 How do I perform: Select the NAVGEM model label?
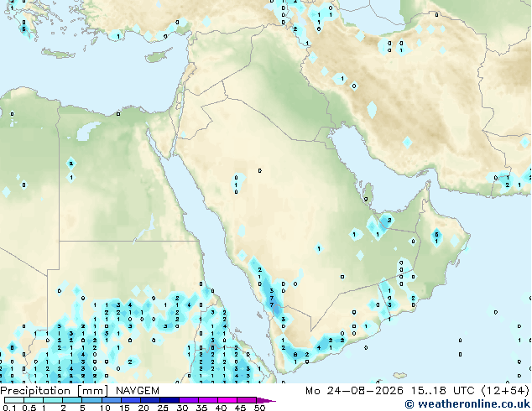(138, 391)
